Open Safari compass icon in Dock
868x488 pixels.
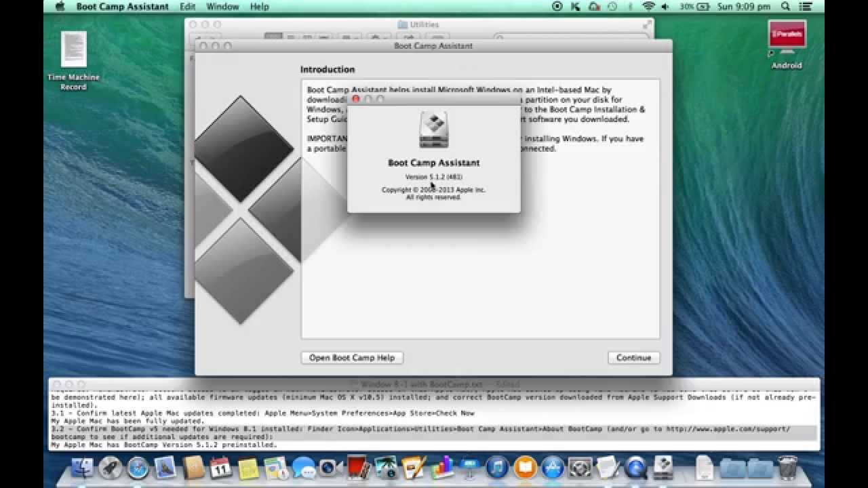tap(138, 469)
